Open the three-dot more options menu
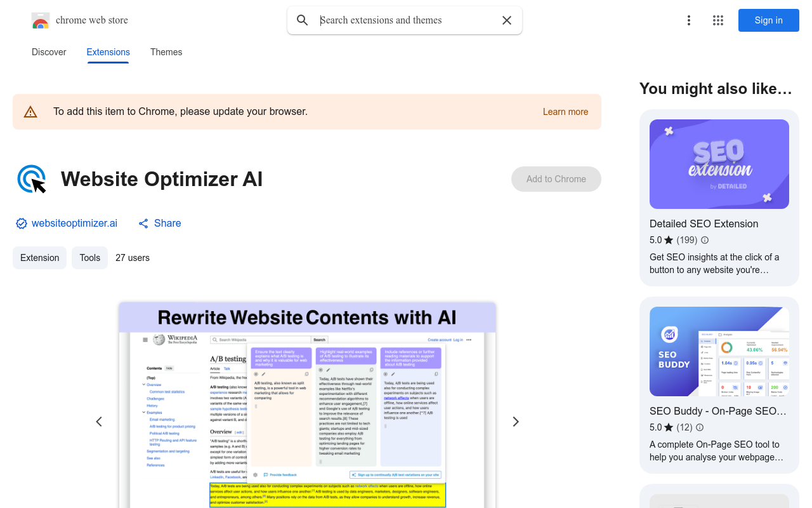Image resolution: width=812 pixels, height=508 pixels. click(689, 20)
